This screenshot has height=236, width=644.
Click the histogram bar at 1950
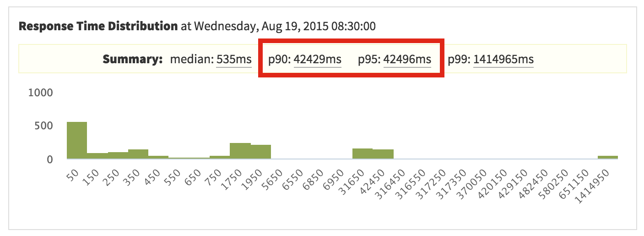click(x=261, y=152)
